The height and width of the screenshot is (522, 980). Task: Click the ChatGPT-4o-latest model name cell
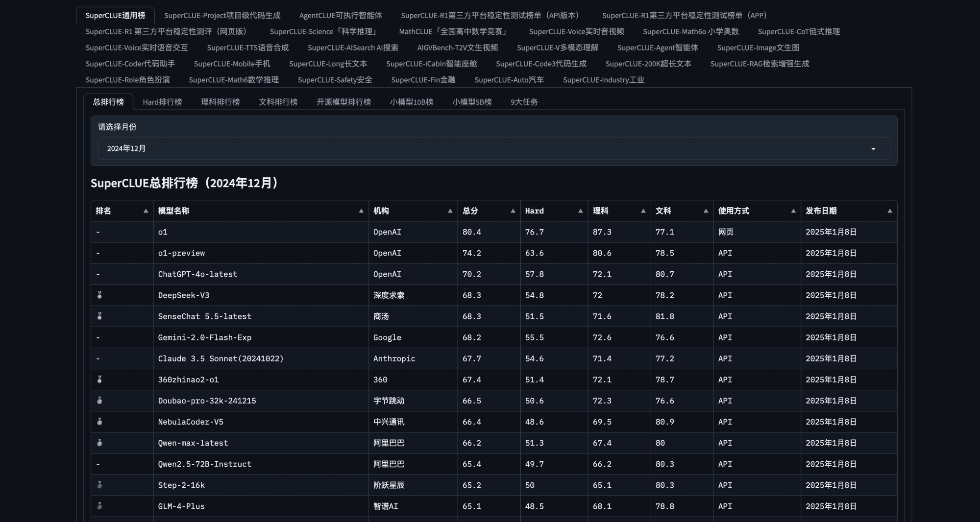pos(261,274)
